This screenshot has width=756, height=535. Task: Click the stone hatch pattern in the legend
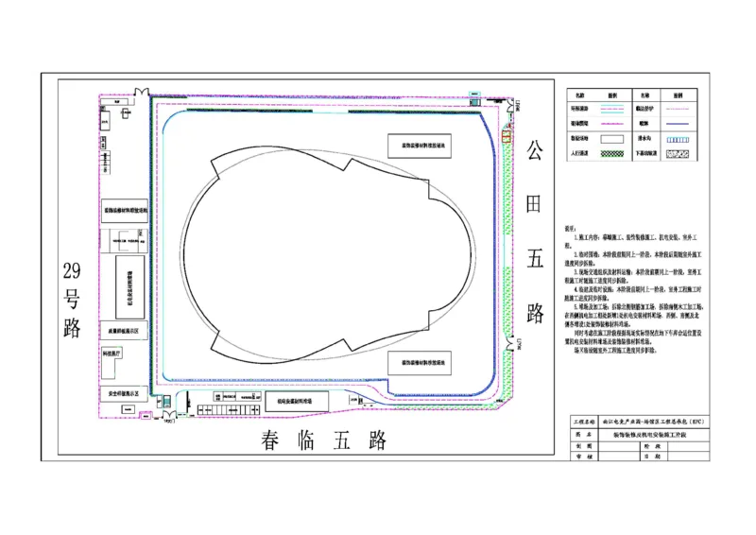[678, 154]
